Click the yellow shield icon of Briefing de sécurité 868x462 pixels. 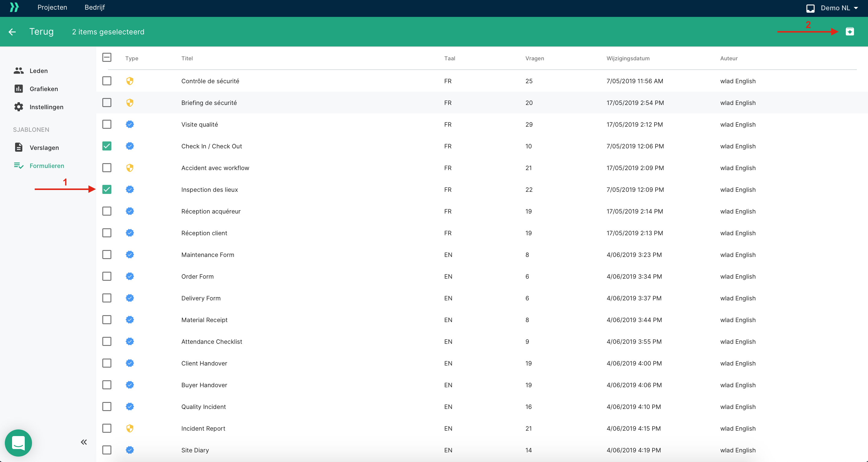130,103
